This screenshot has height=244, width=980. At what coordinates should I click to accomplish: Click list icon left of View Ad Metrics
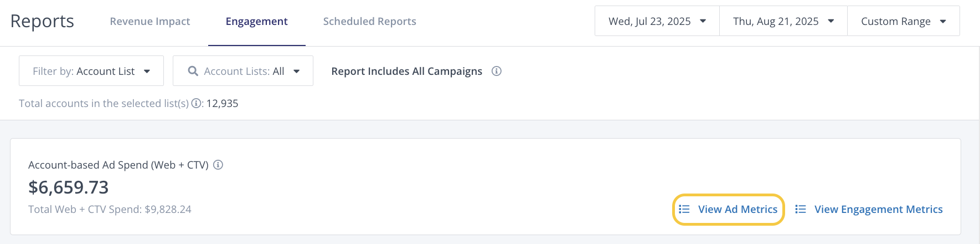click(x=684, y=209)
